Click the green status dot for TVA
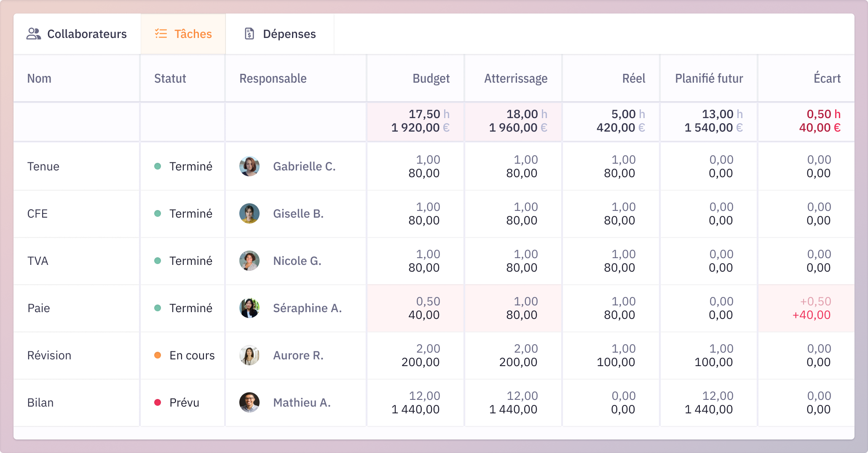Viewport: 868px width, 453px height. (x=158, y=261)
